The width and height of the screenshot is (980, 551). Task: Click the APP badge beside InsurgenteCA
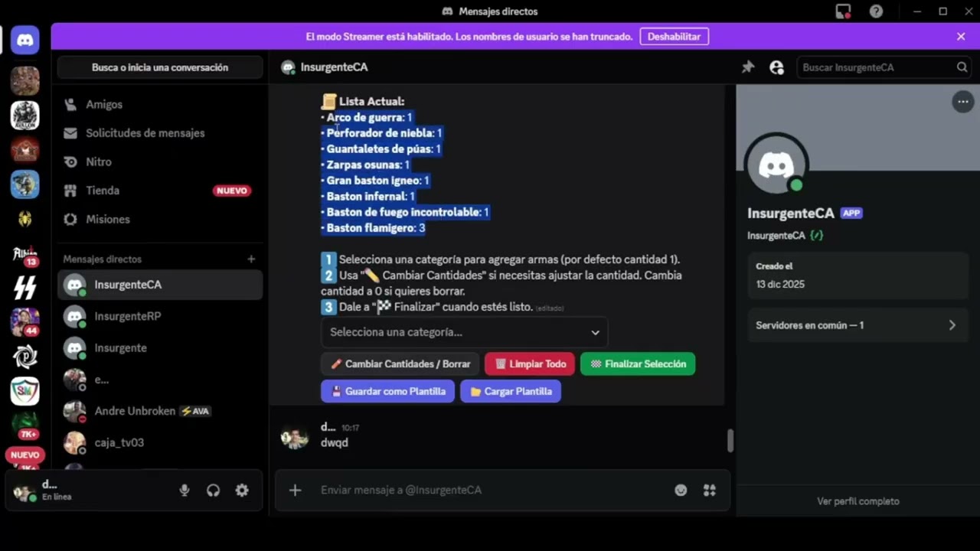click(851, 214)
